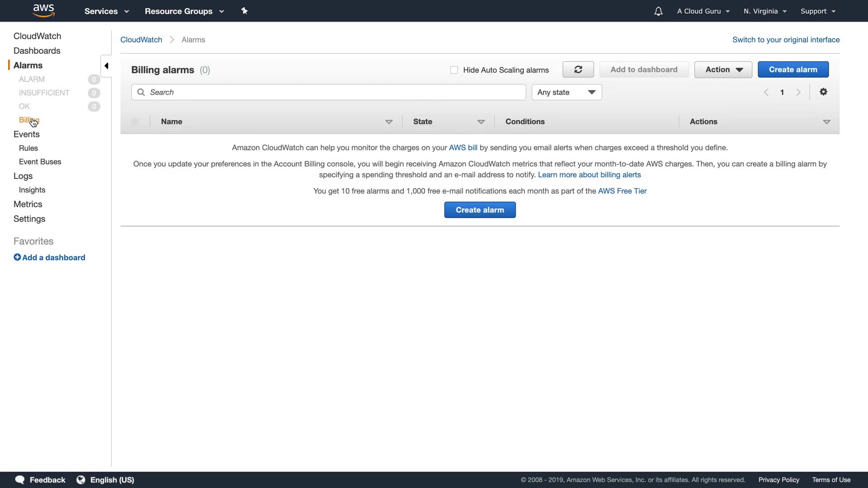The height and width of the screenshot is (488, 868).
Task: Go to next page arrow
Action: click(798, 92)
